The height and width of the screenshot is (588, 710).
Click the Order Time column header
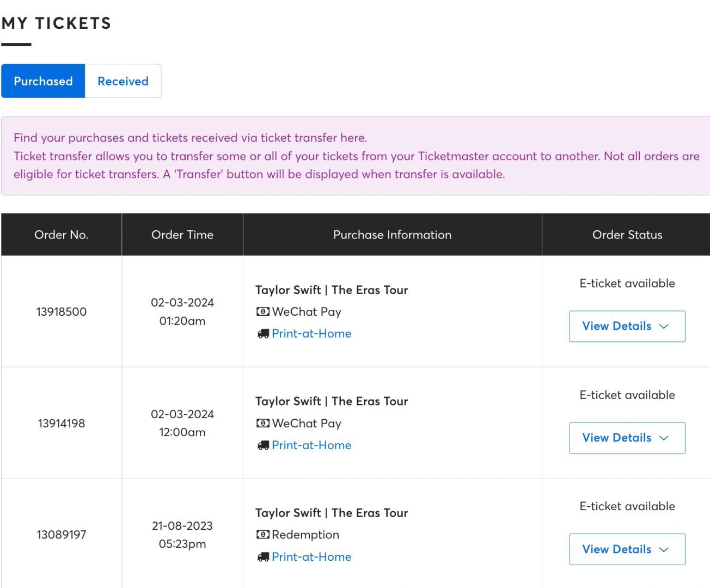tap(182, 235)
